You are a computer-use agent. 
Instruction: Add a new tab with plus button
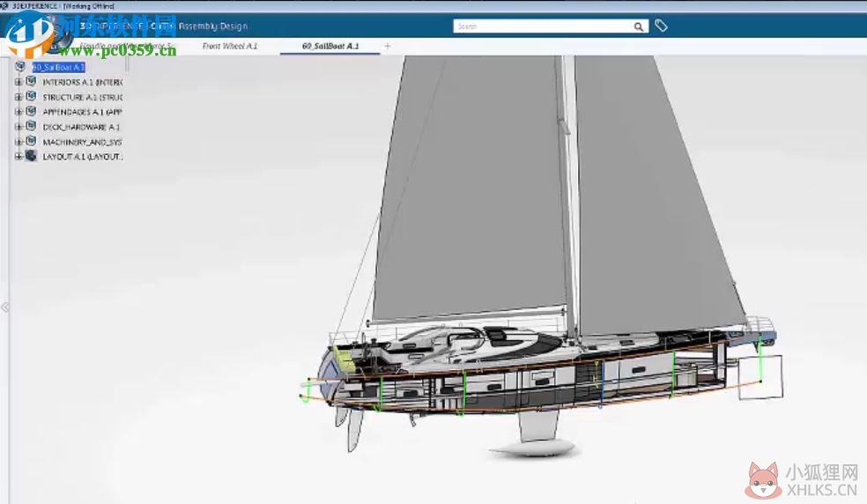pos(387,46)
